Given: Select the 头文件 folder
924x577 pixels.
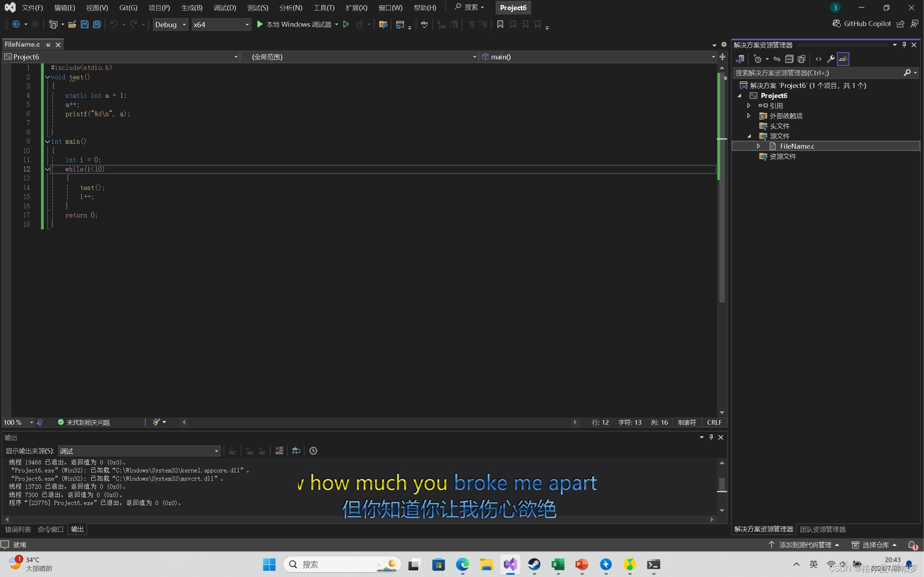Looking at the screenshot, I should [x=779, y=126].
